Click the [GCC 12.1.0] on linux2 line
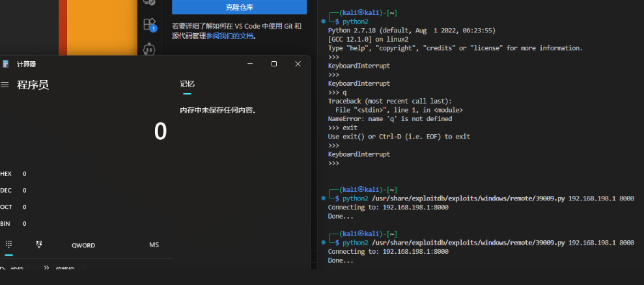 [x=369, y=40]
